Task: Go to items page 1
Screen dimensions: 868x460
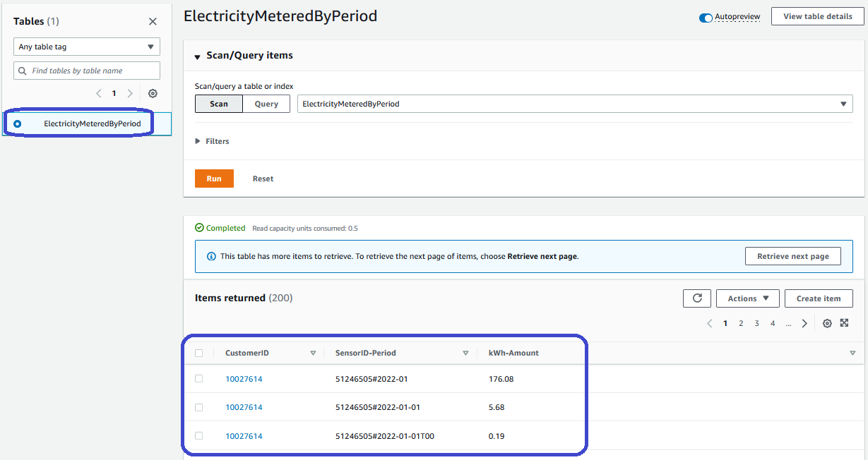Action: (x=725, y=323)
